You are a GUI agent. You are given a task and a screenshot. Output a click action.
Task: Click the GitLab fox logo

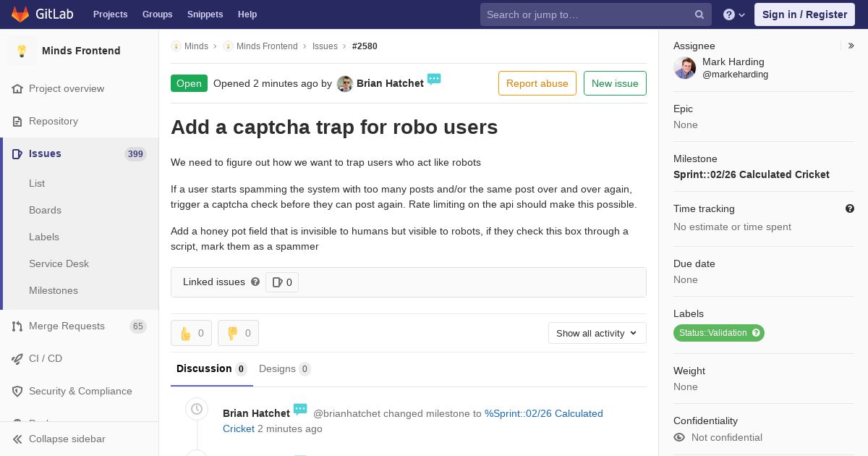pyautogui.click(x=20, y=14)
